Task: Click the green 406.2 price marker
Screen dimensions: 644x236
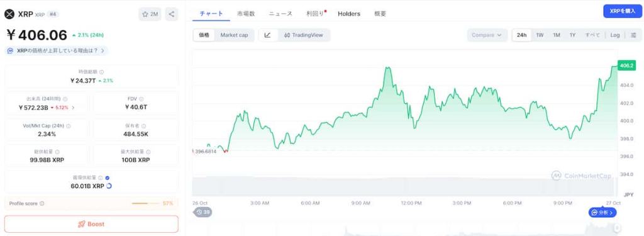Action: click(626, 66)
